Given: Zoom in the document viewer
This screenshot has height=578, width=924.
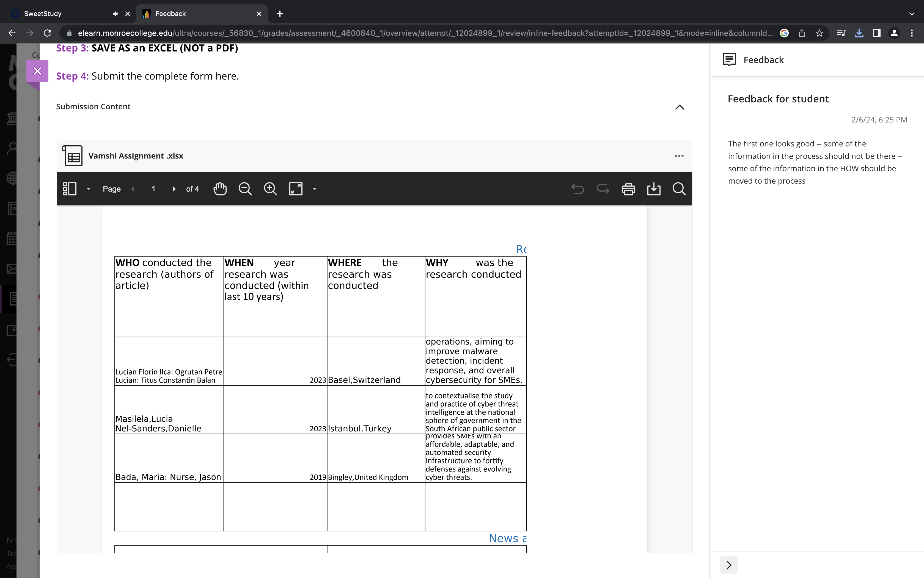Looking at the screenshot, I should click(x=270, y=189).
